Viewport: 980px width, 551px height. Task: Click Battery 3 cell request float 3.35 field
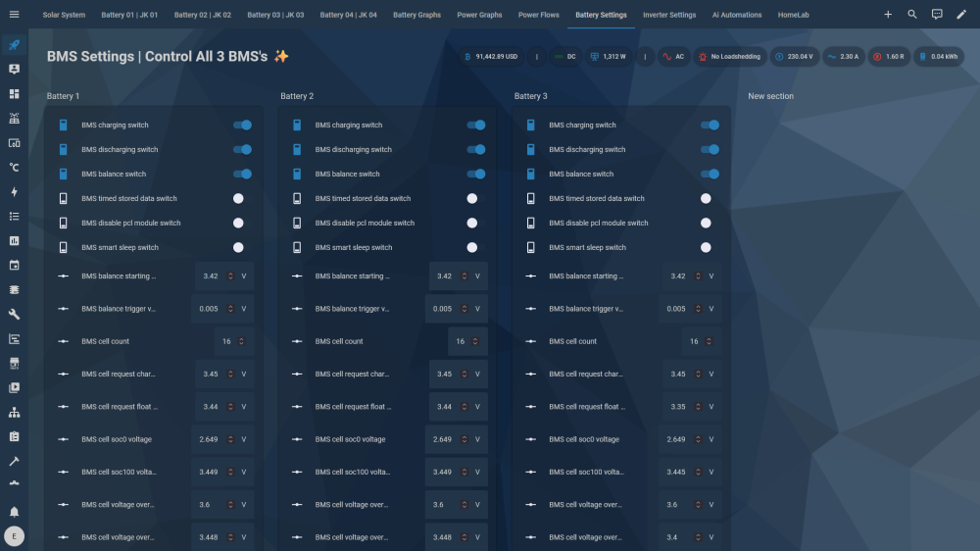692,407
